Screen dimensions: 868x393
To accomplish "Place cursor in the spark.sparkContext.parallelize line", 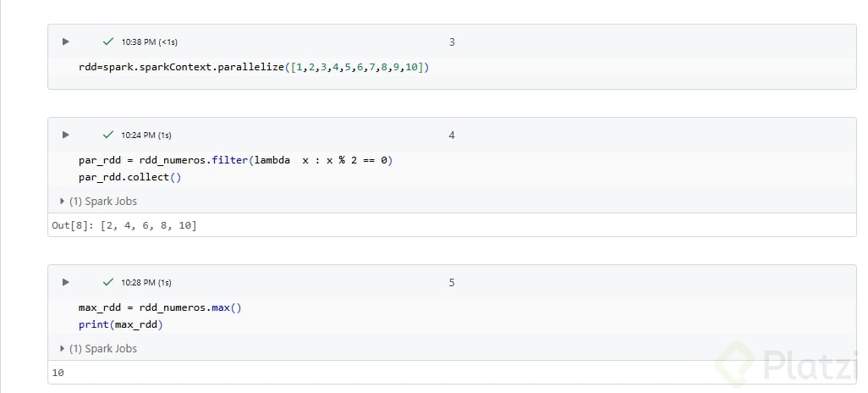I will pyautogui.click(x=254, y=67).
